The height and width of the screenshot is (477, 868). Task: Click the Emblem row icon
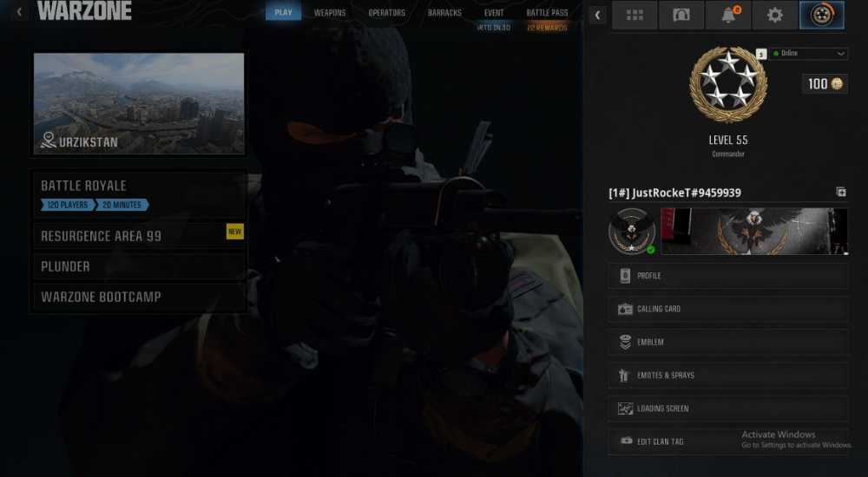click(625, 342)
